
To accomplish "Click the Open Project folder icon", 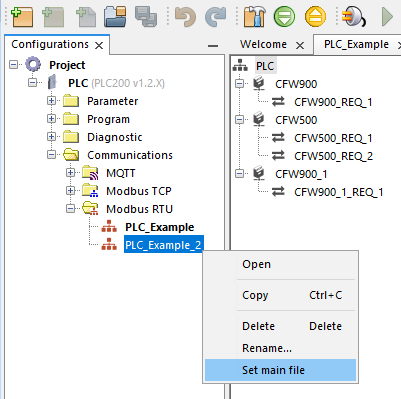I will coord(115,16).
